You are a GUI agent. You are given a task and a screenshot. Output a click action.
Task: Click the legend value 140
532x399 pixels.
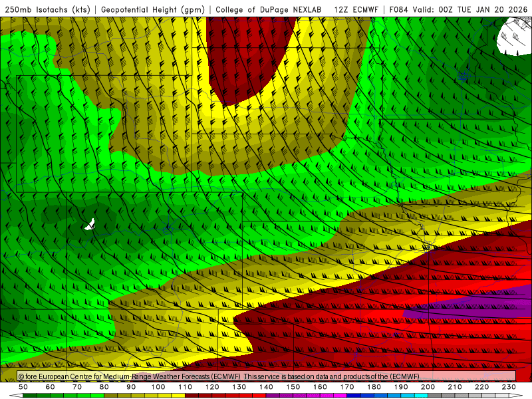266,387
